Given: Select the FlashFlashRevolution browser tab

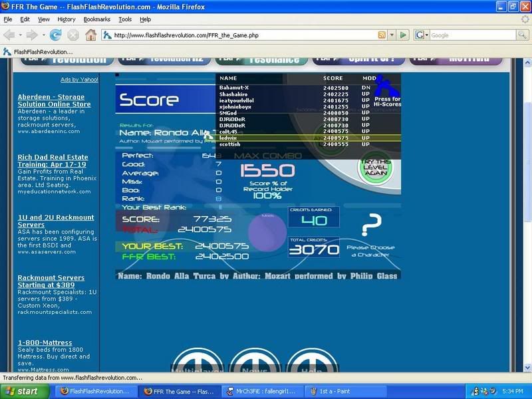Looking at the screenshot, I should (x=38, y=52).
